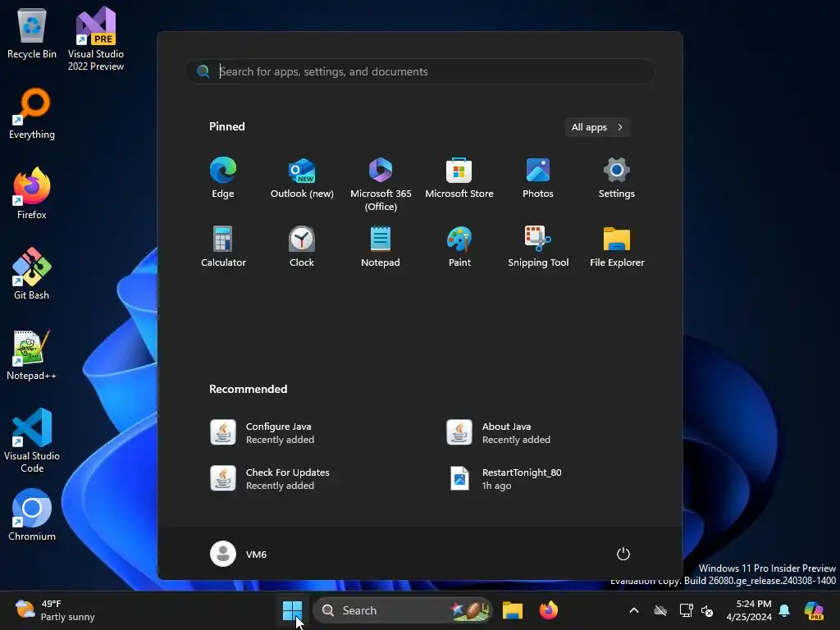Open File Explorer pinned app

617,247
